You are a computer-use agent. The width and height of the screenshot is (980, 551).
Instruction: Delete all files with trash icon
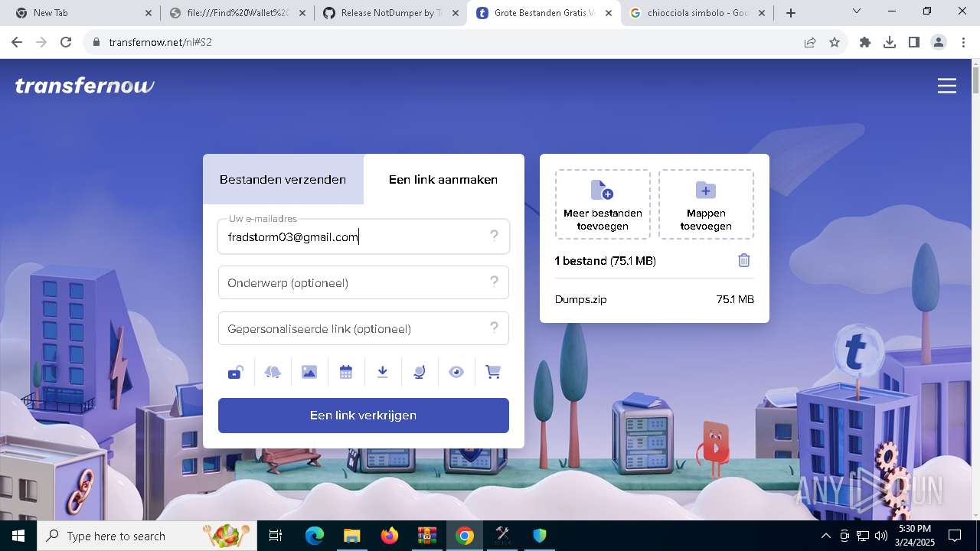(x=744, y=260)
